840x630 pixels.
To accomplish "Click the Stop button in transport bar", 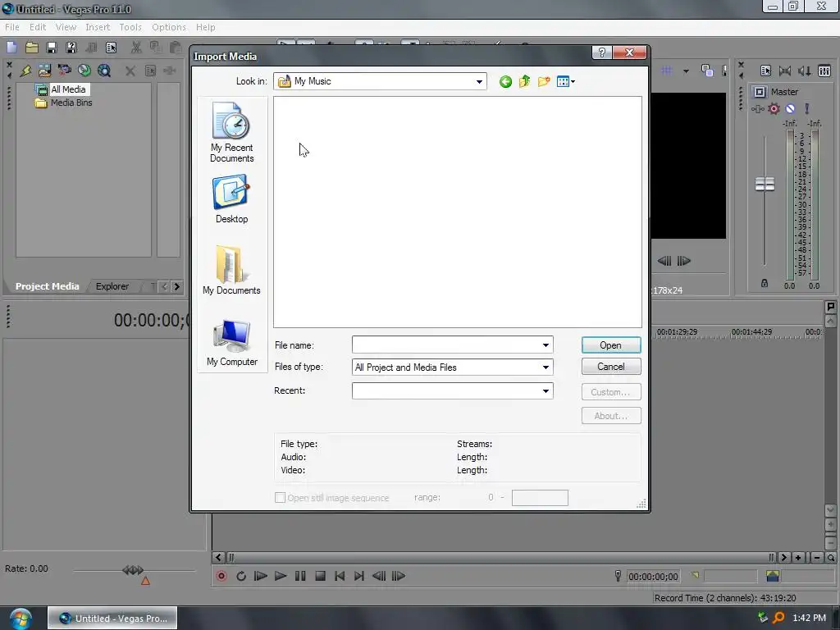I will 320,576.
